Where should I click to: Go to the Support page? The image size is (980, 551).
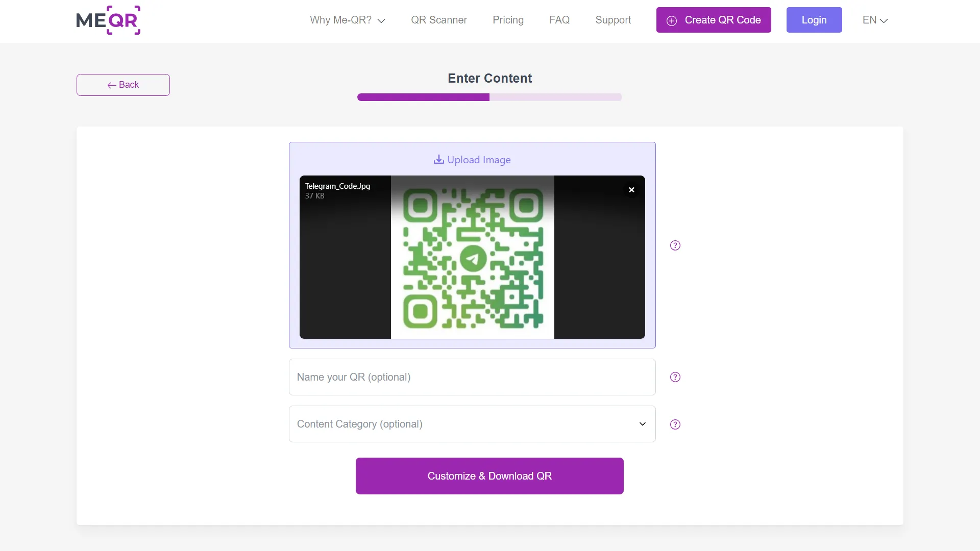tap(613, 20)
